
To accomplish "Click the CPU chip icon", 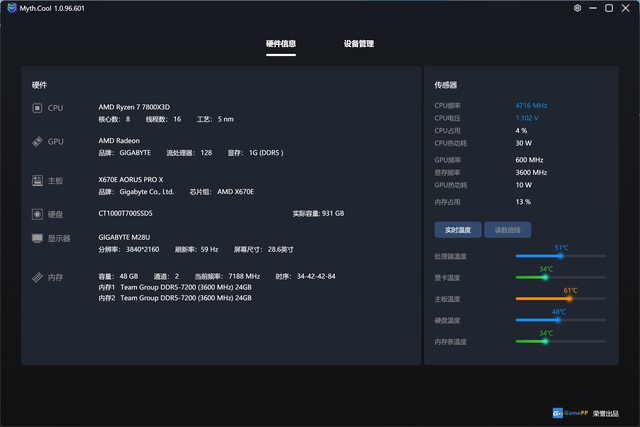I will click(x=37, y=107).
